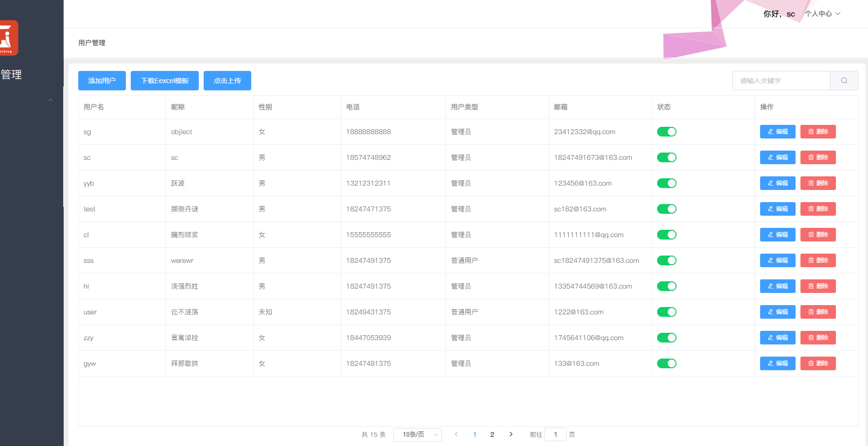This screenshot has height=446, width=868.
Task: Delete the sg user row
Action: point(818,132)
